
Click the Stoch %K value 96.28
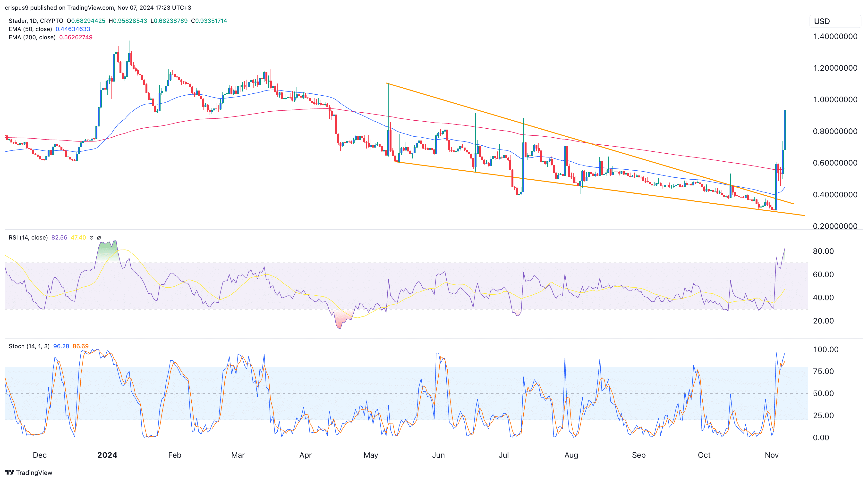tap(61, 346)
